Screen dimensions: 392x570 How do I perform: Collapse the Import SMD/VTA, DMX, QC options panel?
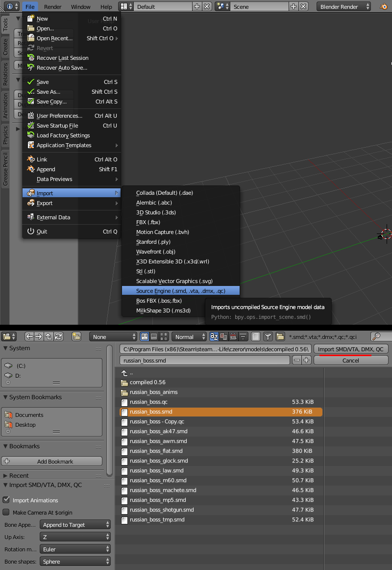click(5, 485)
